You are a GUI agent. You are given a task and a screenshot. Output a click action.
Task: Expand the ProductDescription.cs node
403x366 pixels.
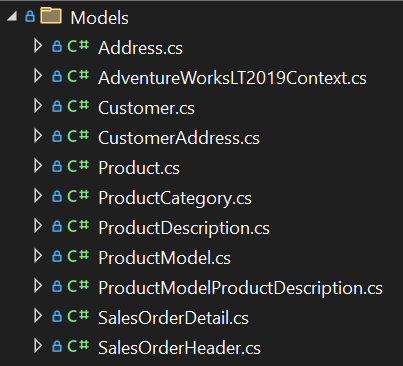point(38,226)
